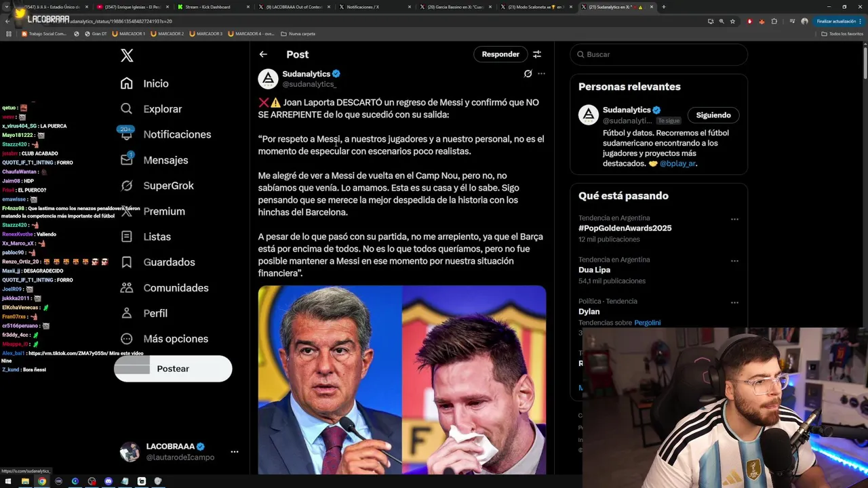Viewport: 868px width, 488px height.
Task: Open Nueva carpeta bookmark folder
Action: pos(298,33)
